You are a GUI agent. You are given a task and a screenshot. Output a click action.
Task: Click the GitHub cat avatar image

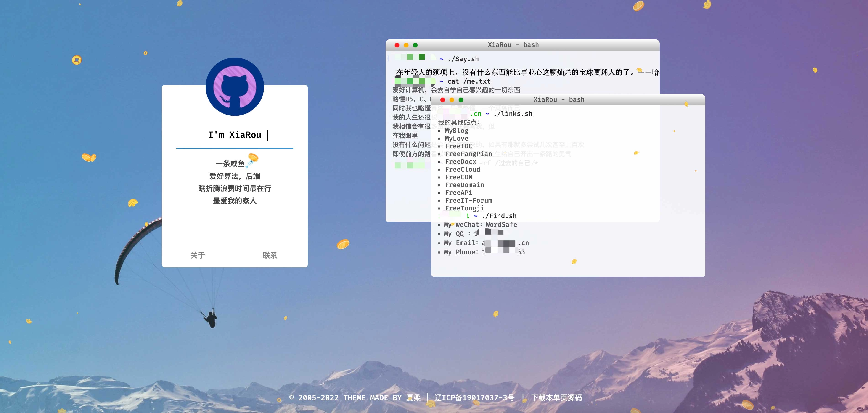click(x=235, y=87)
